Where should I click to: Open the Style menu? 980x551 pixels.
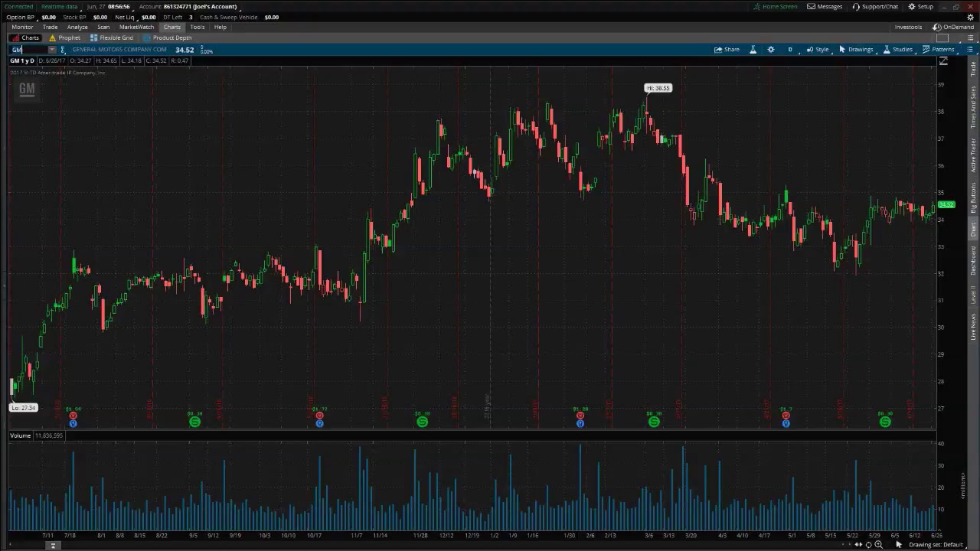[818, 50]
